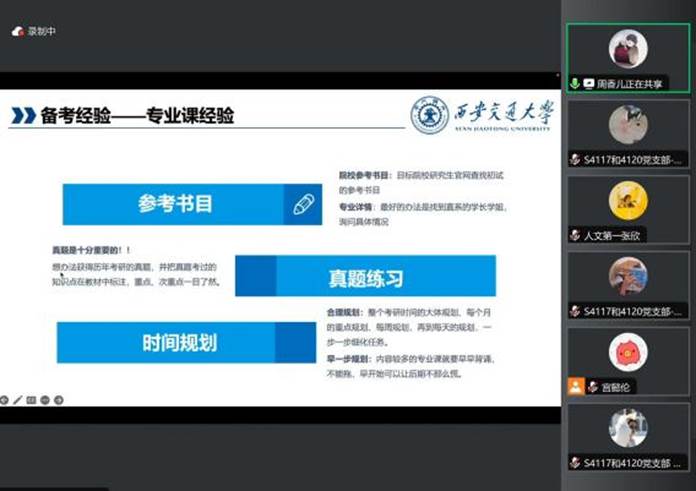Click the green microphone icon of 周香儿

click(575, 83)
